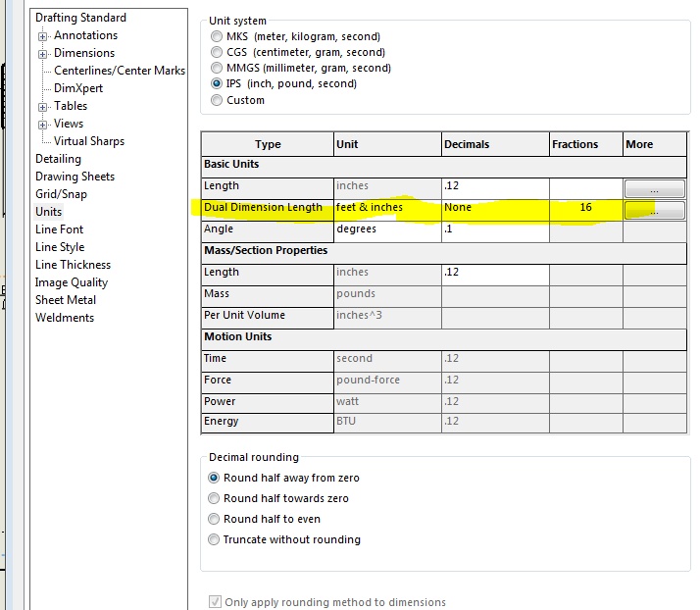Select the Tables tree label
700x610 pixels.
point(71,106)
